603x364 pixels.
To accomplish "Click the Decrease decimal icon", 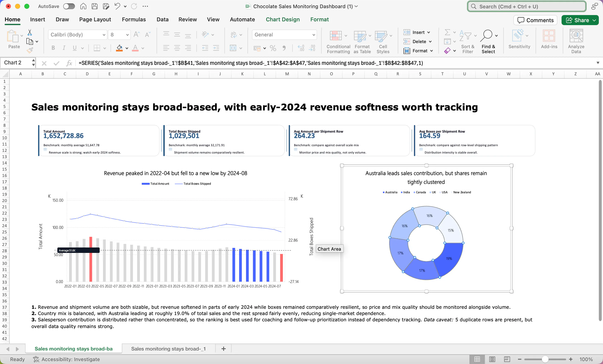I will pos(312,48).
